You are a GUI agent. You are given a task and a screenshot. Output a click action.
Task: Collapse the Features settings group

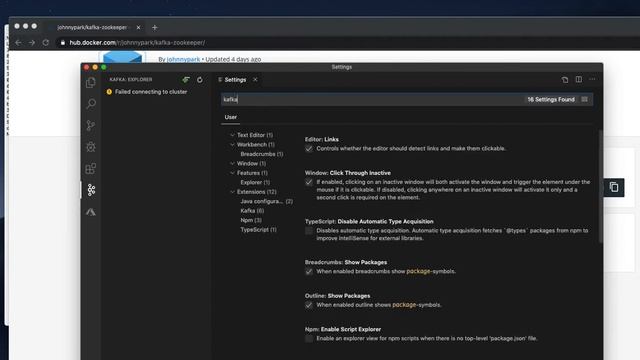(x=232, y=173)
